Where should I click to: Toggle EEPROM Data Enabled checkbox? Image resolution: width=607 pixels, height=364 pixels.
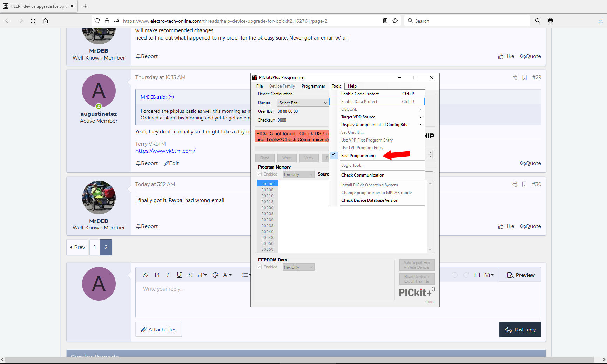(259, 267)
